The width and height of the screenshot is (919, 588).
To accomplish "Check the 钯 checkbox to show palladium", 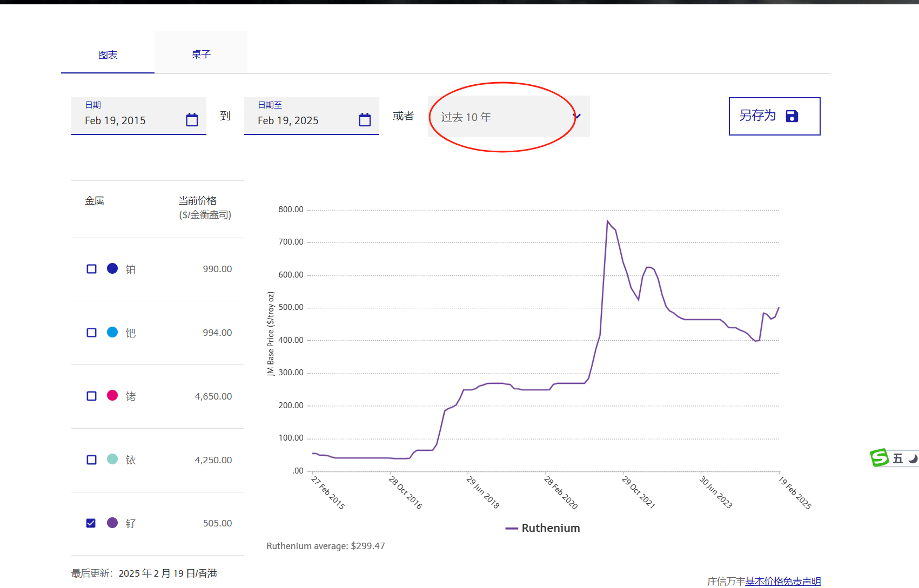I will [x=91, y=332].
